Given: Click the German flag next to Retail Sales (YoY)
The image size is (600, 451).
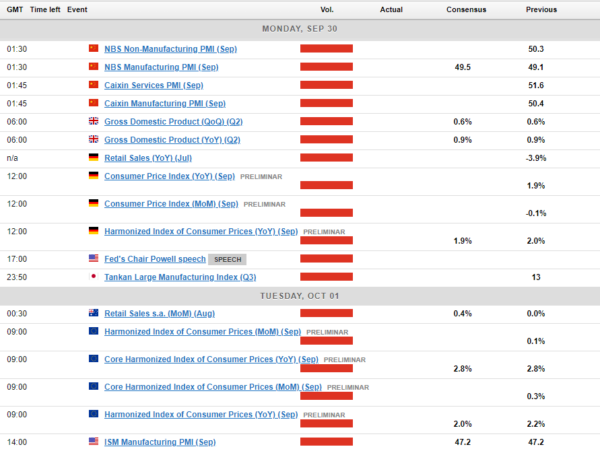Looking at the screenshot, I should point(94,157).
